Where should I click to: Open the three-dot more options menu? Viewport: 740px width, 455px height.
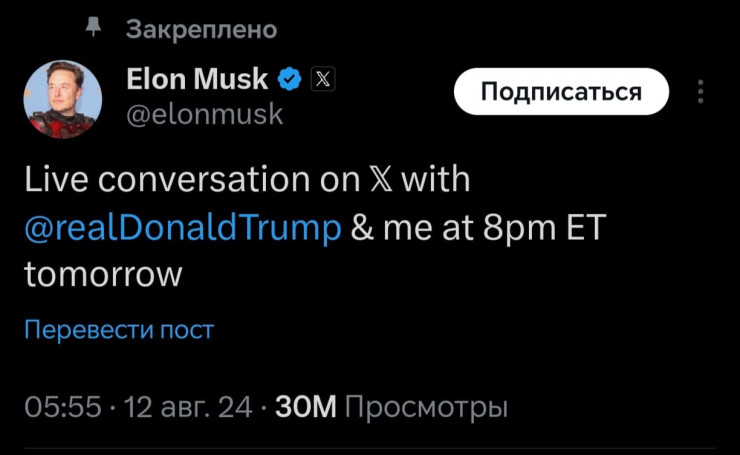(x=701, y=92)
